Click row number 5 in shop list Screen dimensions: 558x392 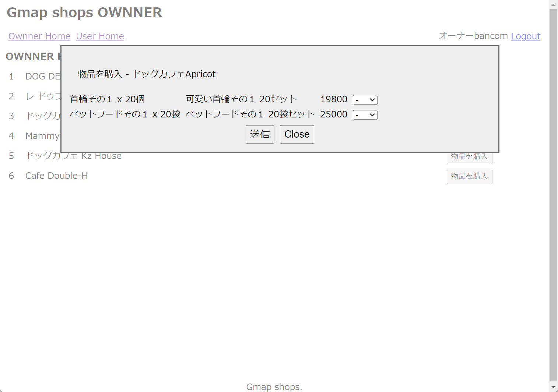click(11, 156)
